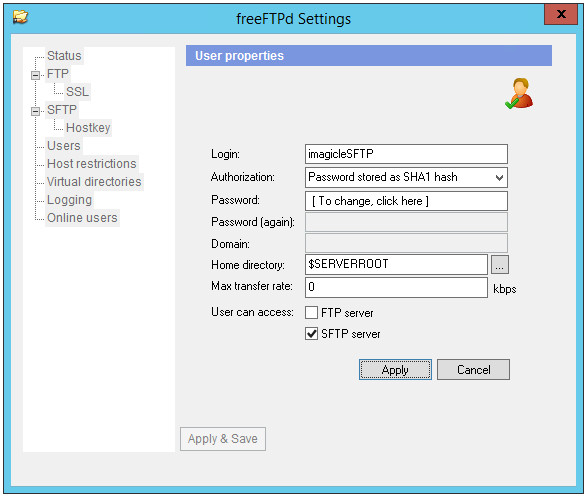Select Users in the settings tree
587x497 pixels.
[64, 146]
